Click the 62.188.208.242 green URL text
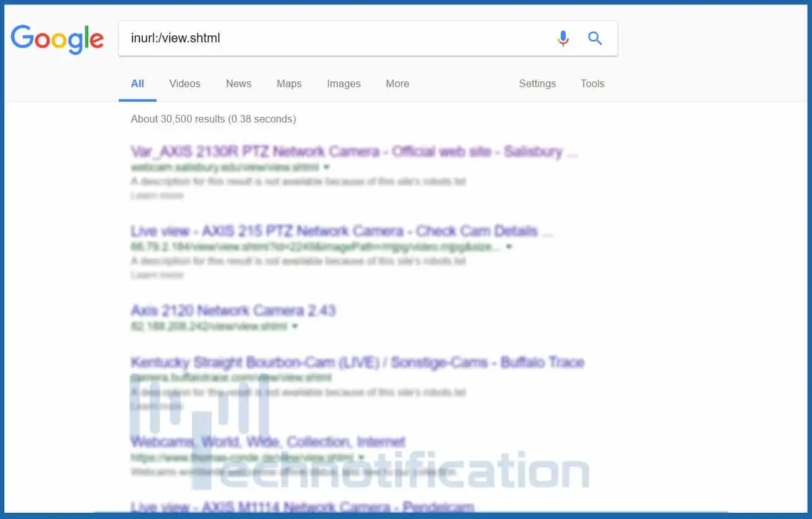This screenshot has width=812, height=519. (209, 326)
